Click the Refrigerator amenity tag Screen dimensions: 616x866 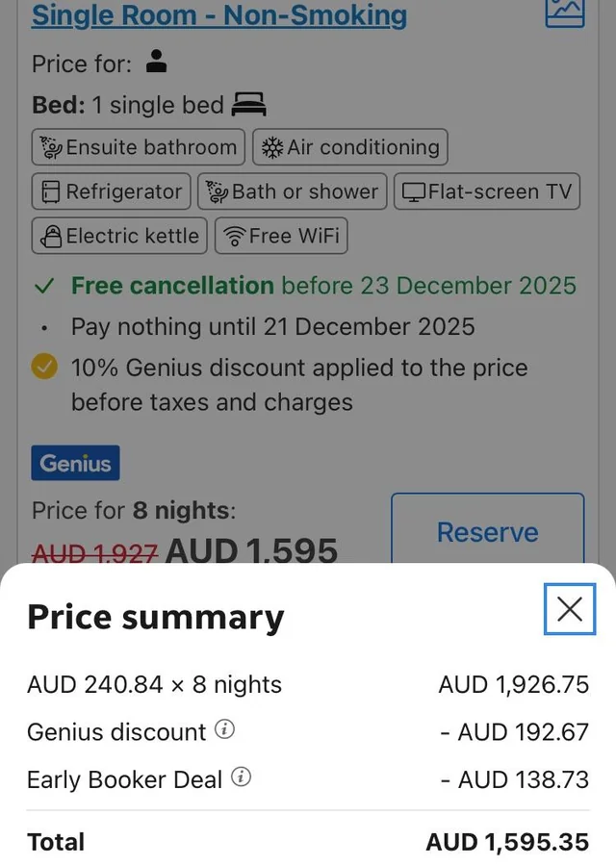pos(112,191)
